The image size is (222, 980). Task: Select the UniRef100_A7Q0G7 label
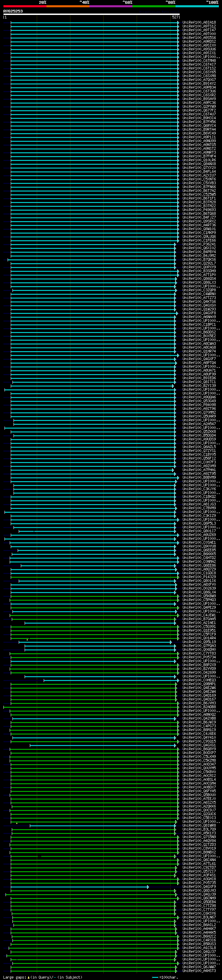tap(199, 80)
